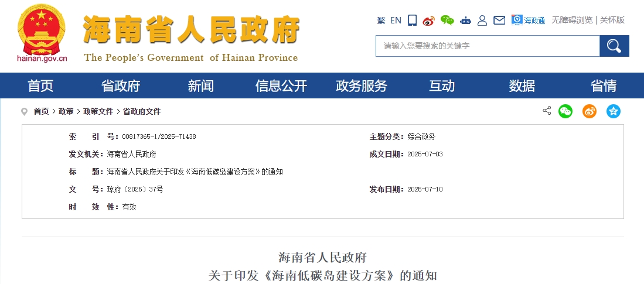Share page via green WeChat circle icon
Image resolution: width=644 pixels, height=284 pixels.
pyautogui.click(x=565, y=111)
